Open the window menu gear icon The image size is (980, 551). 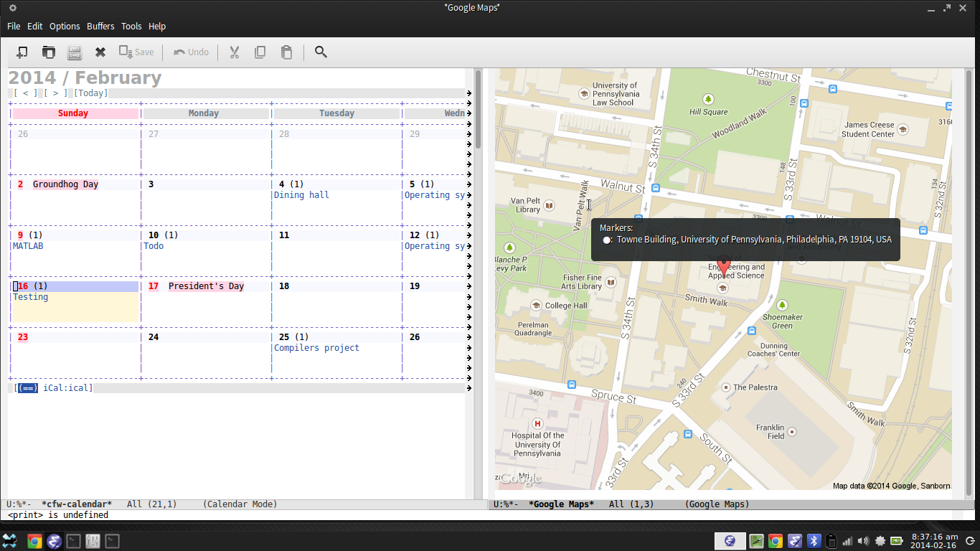pyautogui.click(x=13, y=7)
